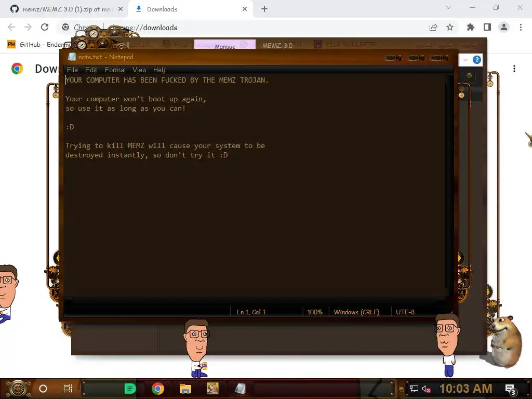Image resolution: width=532 pixels, height=399 pixels.
Task: Click the Notepad vertical scrollbar
Action: (448, 185)
